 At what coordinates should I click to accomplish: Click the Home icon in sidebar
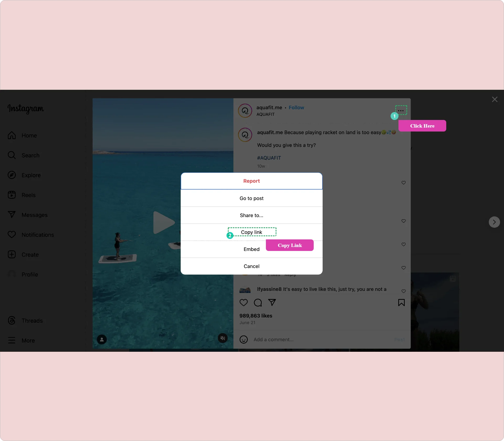(12, 135)
